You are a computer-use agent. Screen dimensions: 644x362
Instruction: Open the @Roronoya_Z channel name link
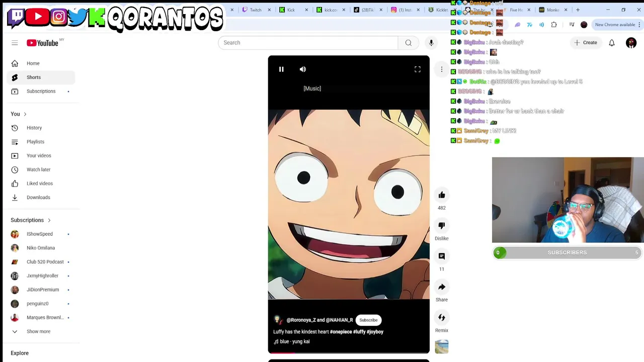pos(301,320)
